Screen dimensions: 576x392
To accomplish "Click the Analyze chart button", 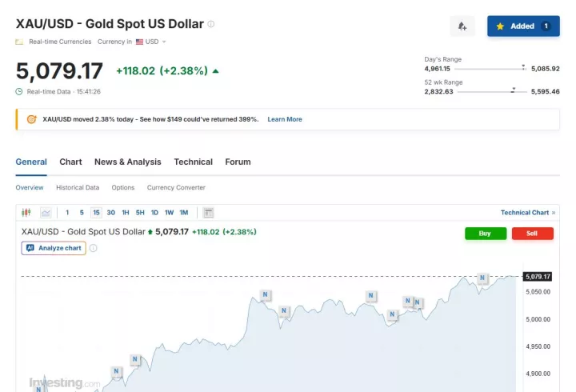I will [54, 248].
